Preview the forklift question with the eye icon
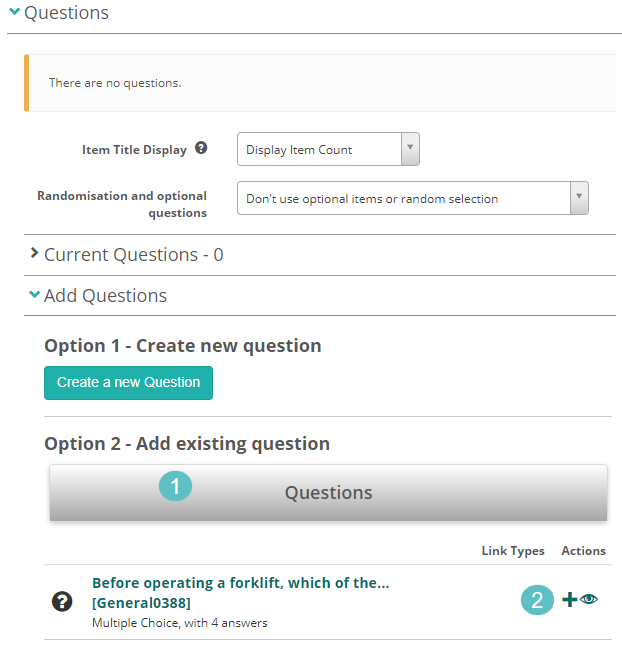Viewport: 622px width, 646px height. [x=589, y=600]
